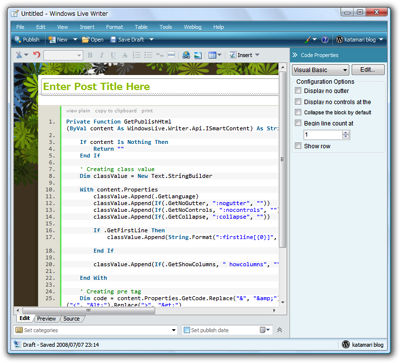This screenshot has width=400, height=363.
Task: Click the paintbrush theme icon
Action: point(310,40)
